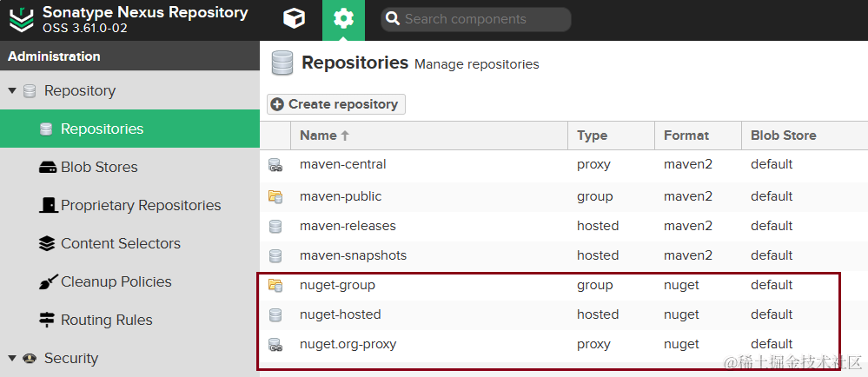Open the maven-public repository row
Image resolution: width=868 pixels, height=377 pixels.
point(564,196)
